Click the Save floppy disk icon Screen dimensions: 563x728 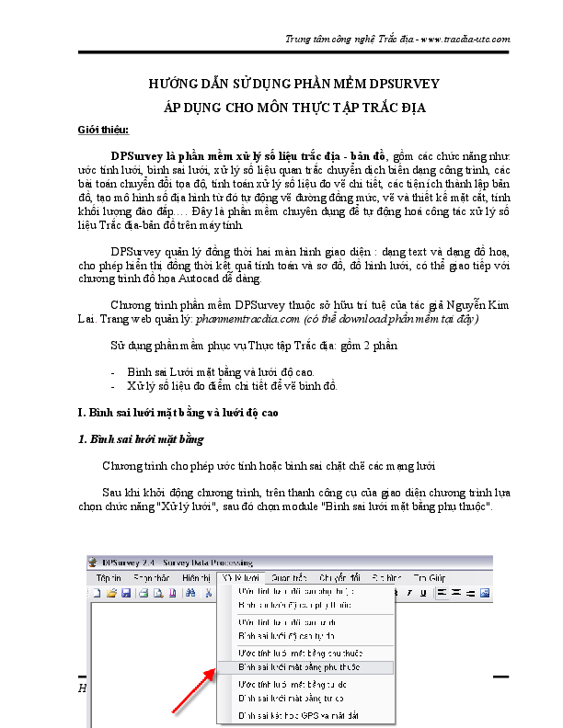[126, 593]
